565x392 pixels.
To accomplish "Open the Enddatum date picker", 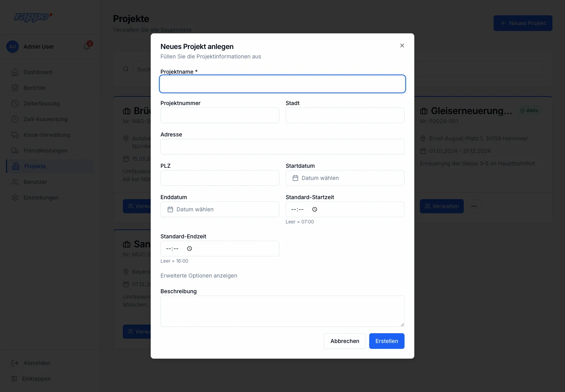I will pos(220,209).
